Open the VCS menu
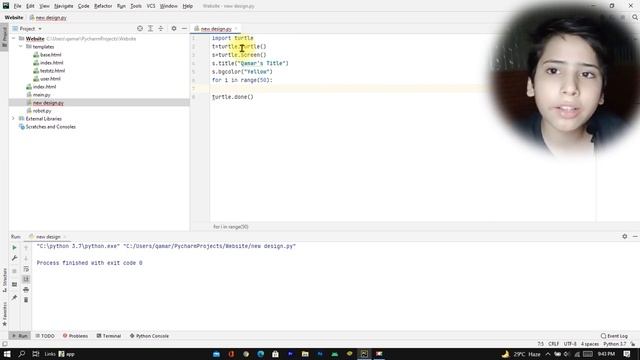This screenshot has width=640, height=360. tap(151, 6)
